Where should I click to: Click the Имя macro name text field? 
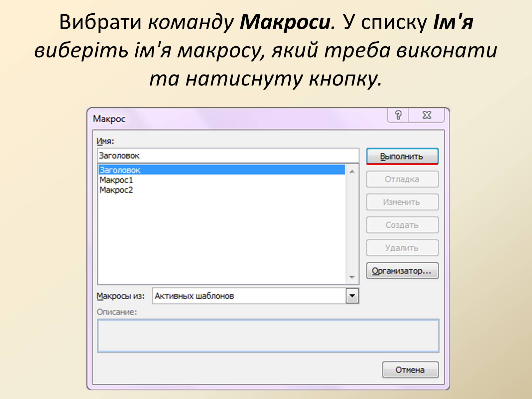228,156
